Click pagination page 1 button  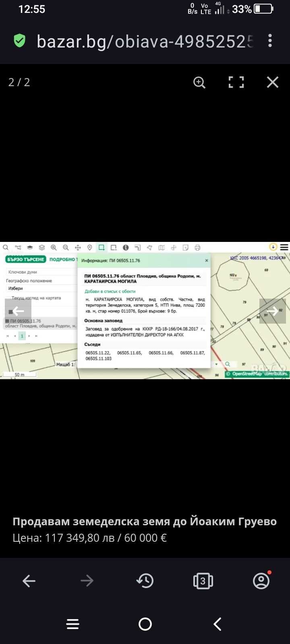pyautogui.click(x=22, y=336)
